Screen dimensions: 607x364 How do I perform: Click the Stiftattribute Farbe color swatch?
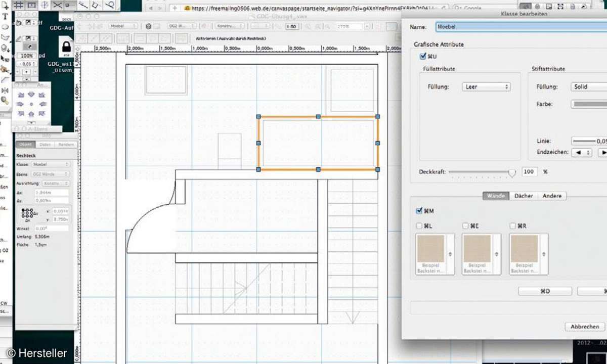(589, 104)
